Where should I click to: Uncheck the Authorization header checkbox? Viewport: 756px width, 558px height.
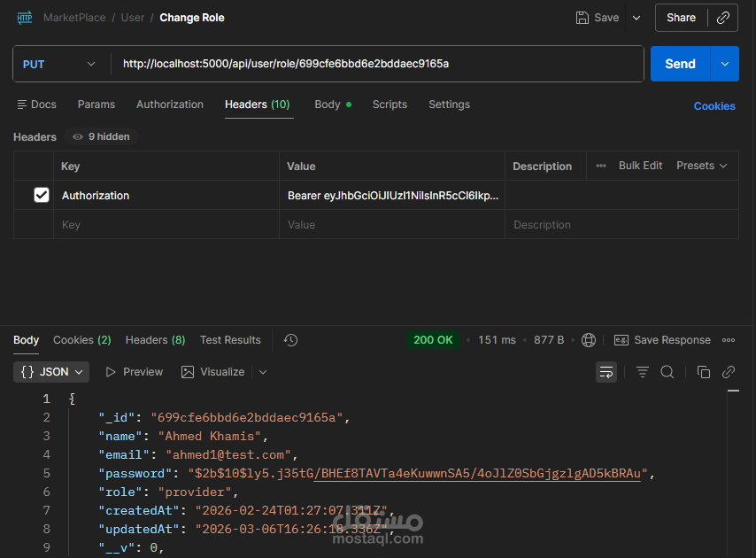(42, 195)
